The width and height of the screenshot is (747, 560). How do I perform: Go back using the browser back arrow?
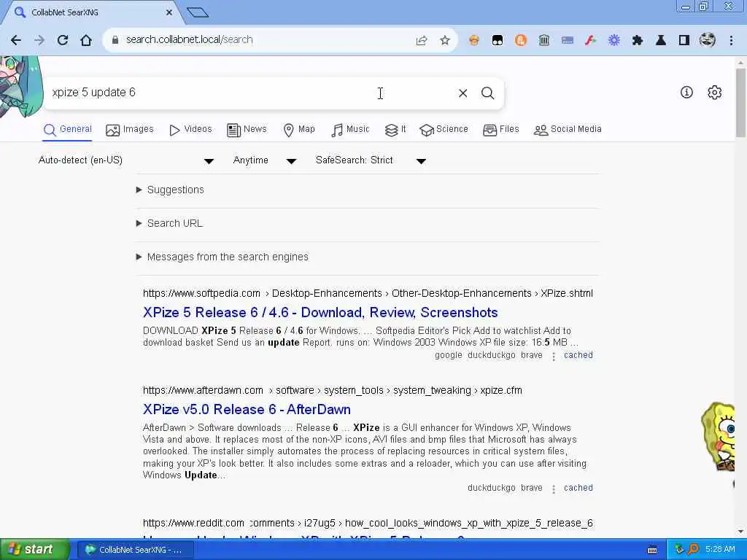pos(16,40)
